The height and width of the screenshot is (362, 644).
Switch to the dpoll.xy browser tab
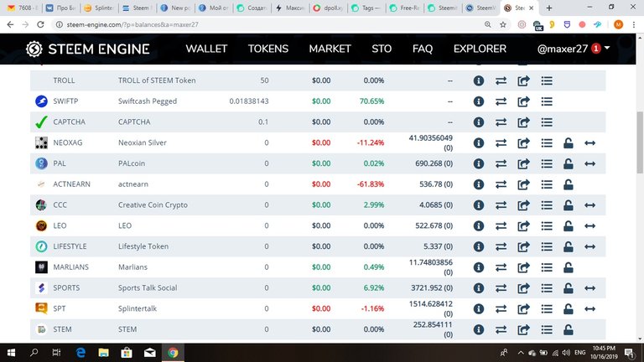tap(328, 8)
